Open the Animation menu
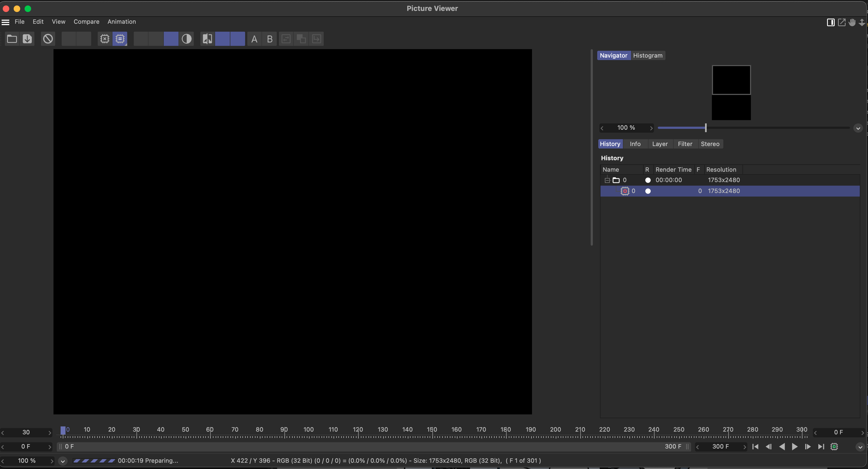The image size is (868, 469). pyautogui.click(x=122, y=22)
